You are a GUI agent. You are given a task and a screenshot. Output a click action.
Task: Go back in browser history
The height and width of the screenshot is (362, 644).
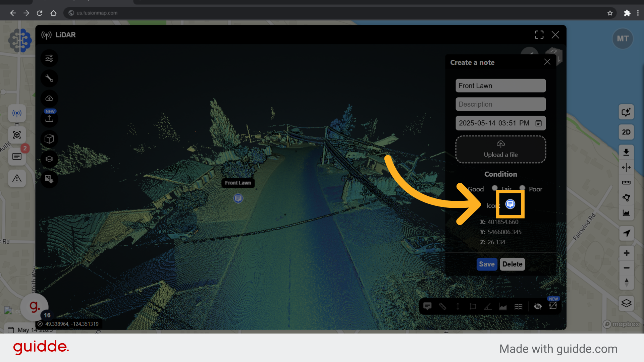[13, 13]
